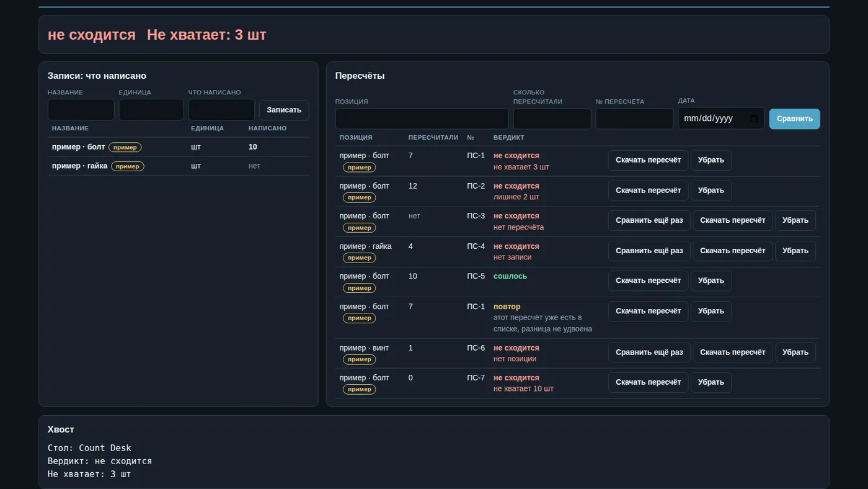Viewport: 868px width, 489px height.
Task: Focus the № пересчёта input field
Action: click(x=634, y=119)
